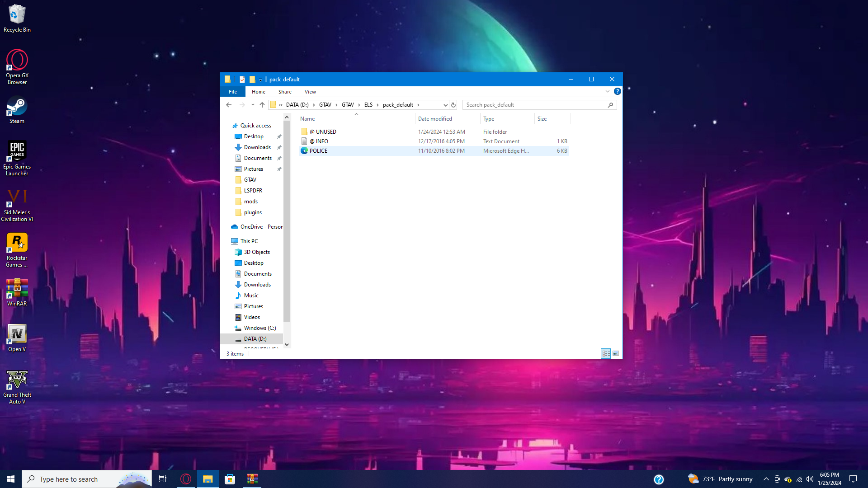Image resolution: width=868 pixels, height=488 pixels.
Task: Open the View ribbon tab
Action: coord(310,92)
